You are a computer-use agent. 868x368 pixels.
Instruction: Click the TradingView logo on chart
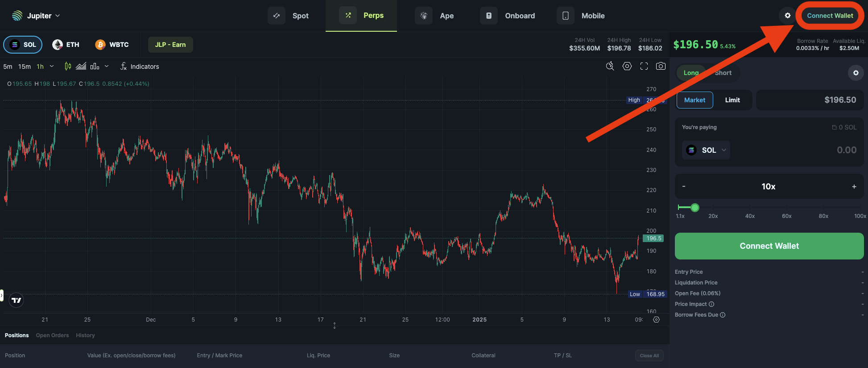17,300
